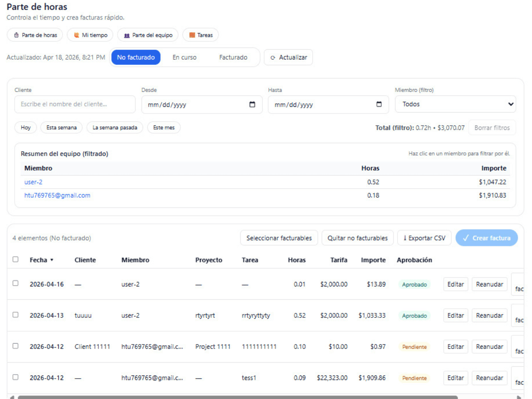The width and height of the screenshot is (532, 399).
Task: Click the download arrow on Exportar CSV
Action: (405, 238)
